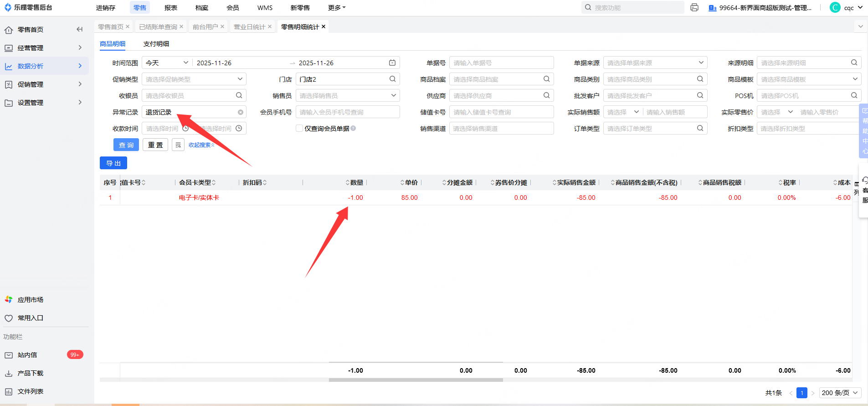Open the 销售员 dropdown
This screenshot has height=406, width=868.
[348, 95]
